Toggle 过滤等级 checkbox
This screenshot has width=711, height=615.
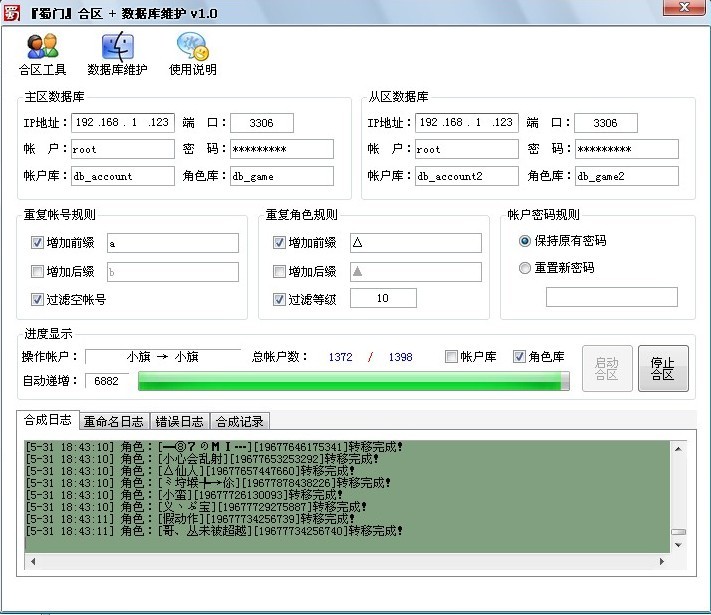point(279,299)
